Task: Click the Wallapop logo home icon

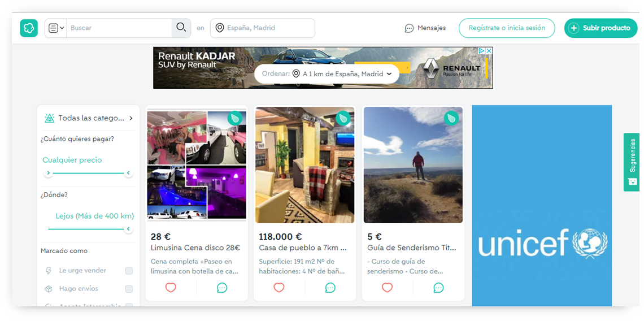Action: point(29,28)
